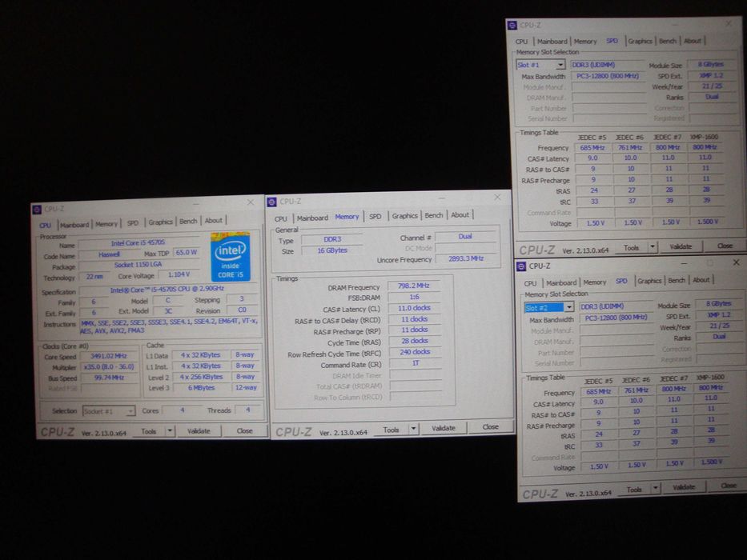Viewport: 747px width, 560px height.
Task: Click the FSB:DRAM ratio value 1:6
Action: [x=415, y=297]
